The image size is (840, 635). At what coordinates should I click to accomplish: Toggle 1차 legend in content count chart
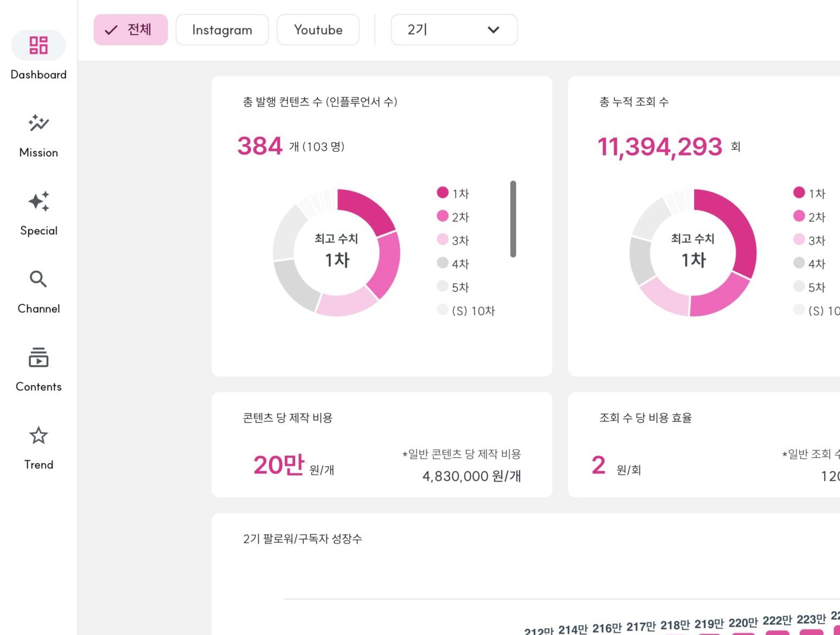click(x=453, y=193)
